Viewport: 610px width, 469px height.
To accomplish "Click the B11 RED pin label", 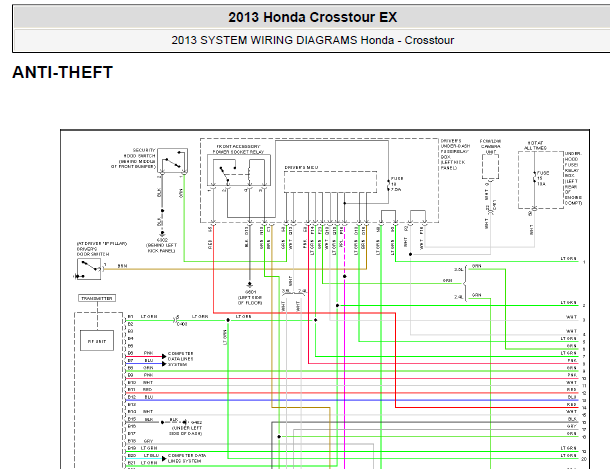I will point(141,390).
